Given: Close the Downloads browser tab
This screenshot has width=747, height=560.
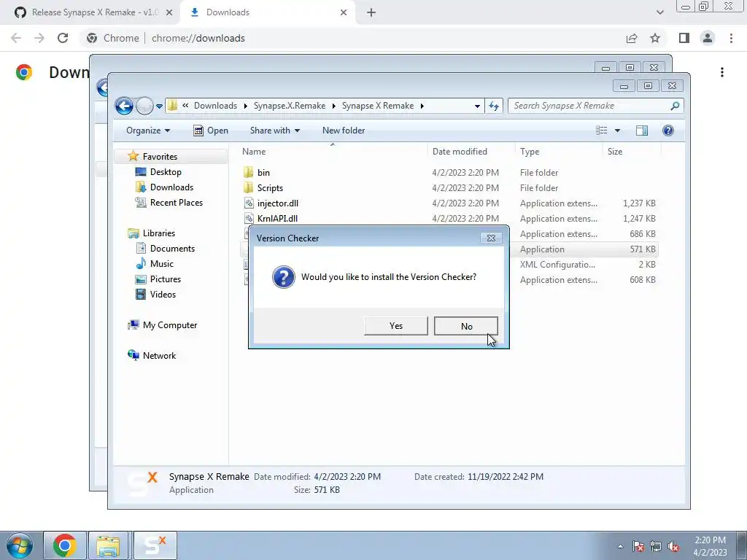Looking at the screenshot, I should (x=344, y=12).
